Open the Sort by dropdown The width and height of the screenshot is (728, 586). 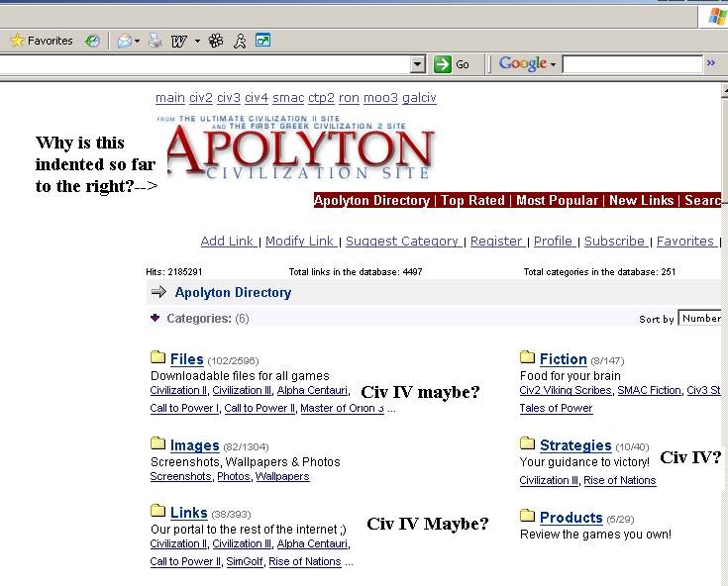(700, 318)
